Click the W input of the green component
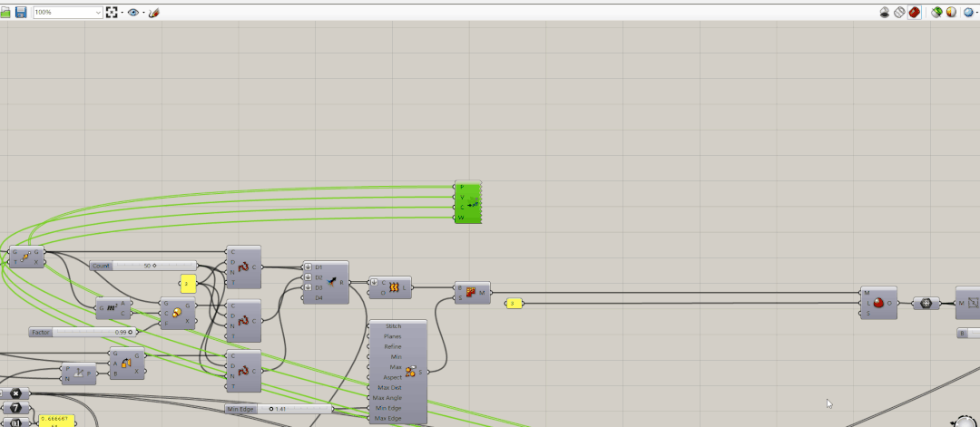 pos(461,218)
